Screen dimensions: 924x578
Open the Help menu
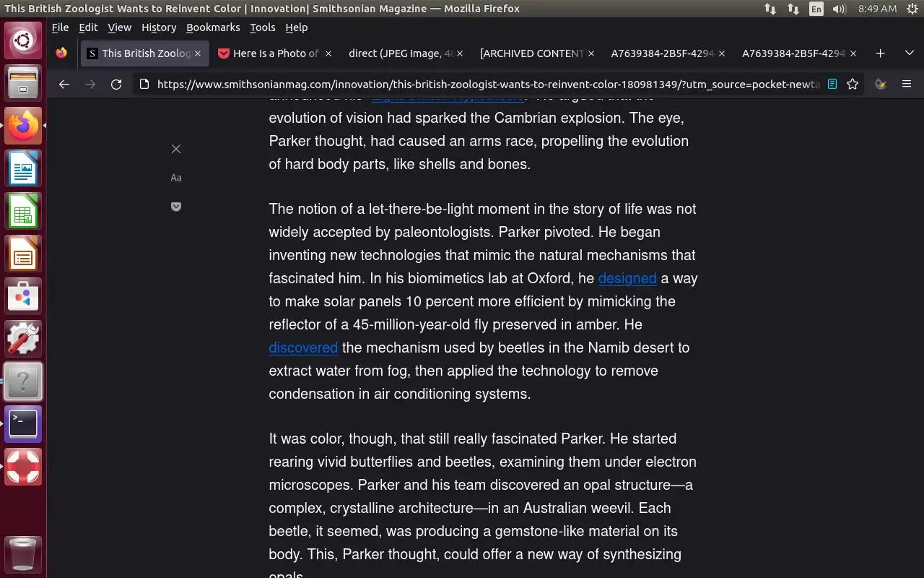[x=297, y=27]
